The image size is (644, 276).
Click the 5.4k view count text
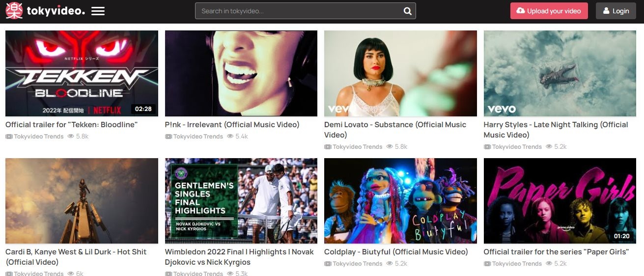[242, 137]
